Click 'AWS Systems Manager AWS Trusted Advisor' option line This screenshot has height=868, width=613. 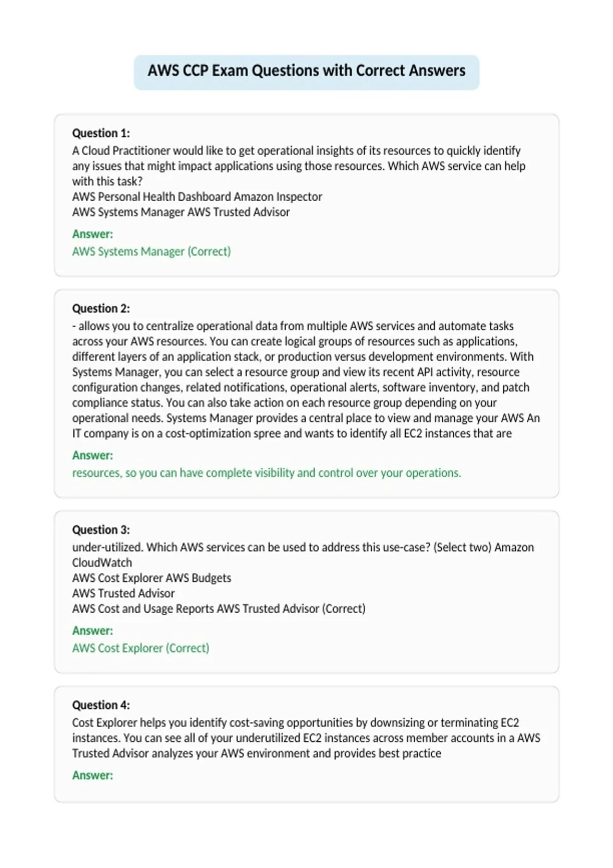tap(181, 212)
